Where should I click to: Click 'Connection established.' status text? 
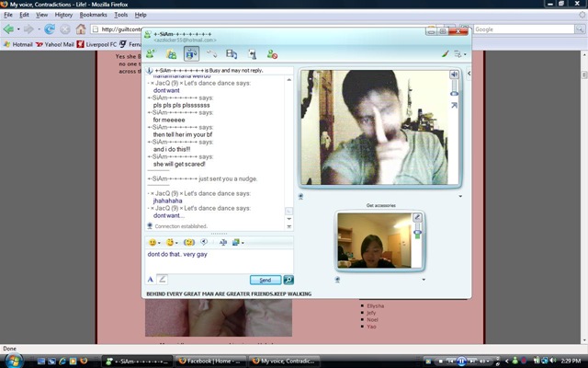(181, 226)
